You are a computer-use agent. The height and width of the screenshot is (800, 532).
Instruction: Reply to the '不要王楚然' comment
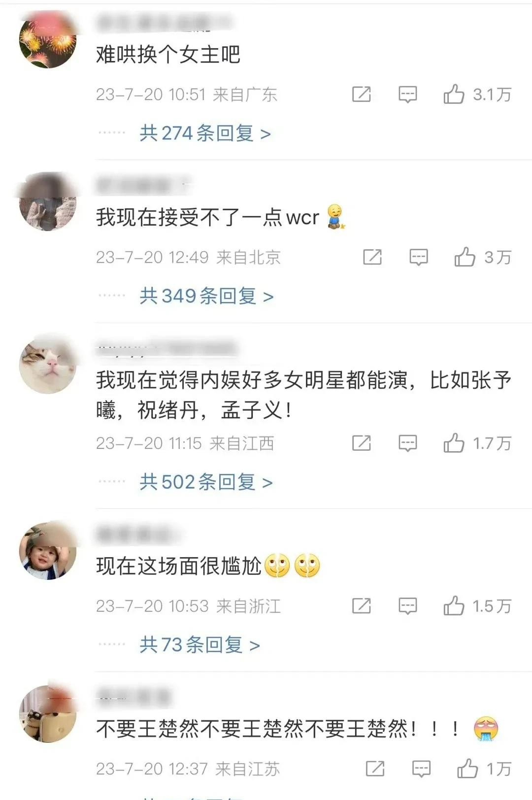pos(421,768)
